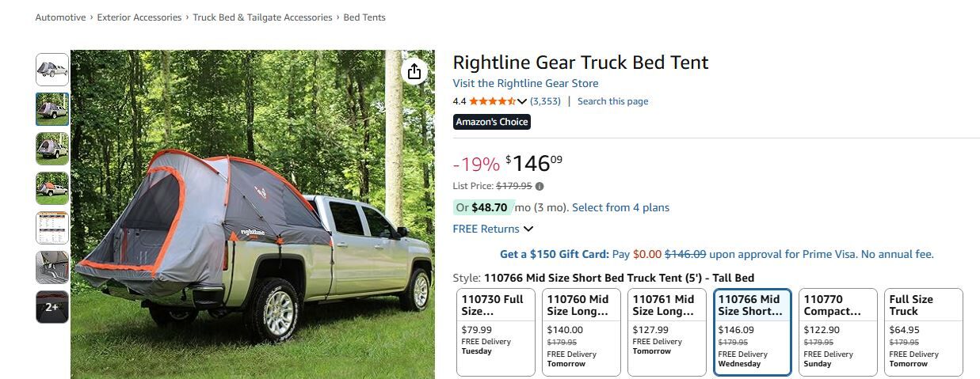Pick the Full Size Truck $64.95 option
Viewport: 980px width, 379px height.
click(x=923, y=332)
